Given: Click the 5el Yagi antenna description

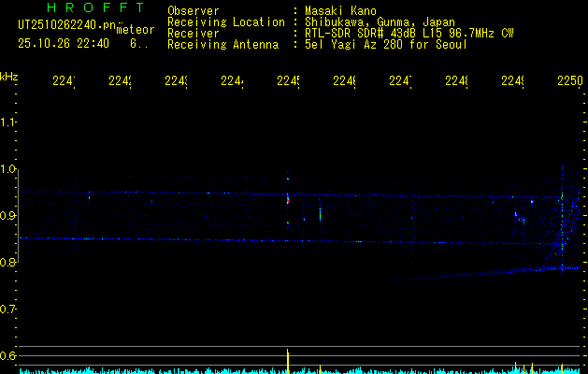Looking at the screenshot, I should click(385, 44).
